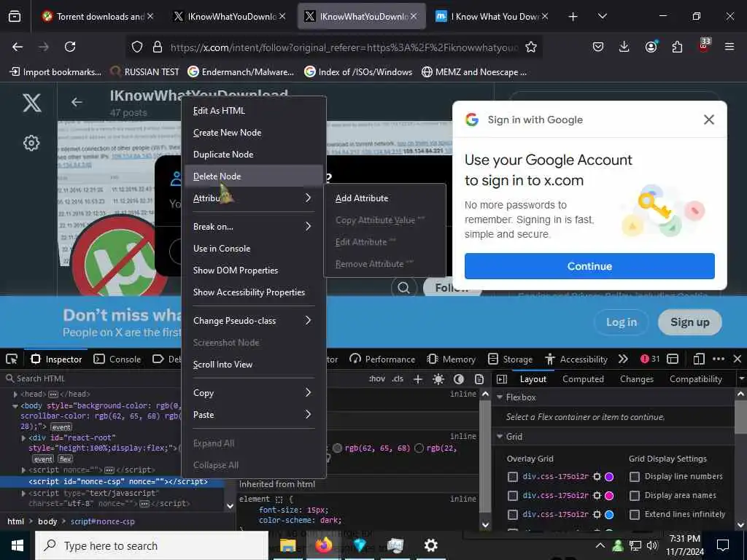Click the back arrow beside IKnowWhatYouDownload
Screen dimensions: 747x560
click(77, 102)
